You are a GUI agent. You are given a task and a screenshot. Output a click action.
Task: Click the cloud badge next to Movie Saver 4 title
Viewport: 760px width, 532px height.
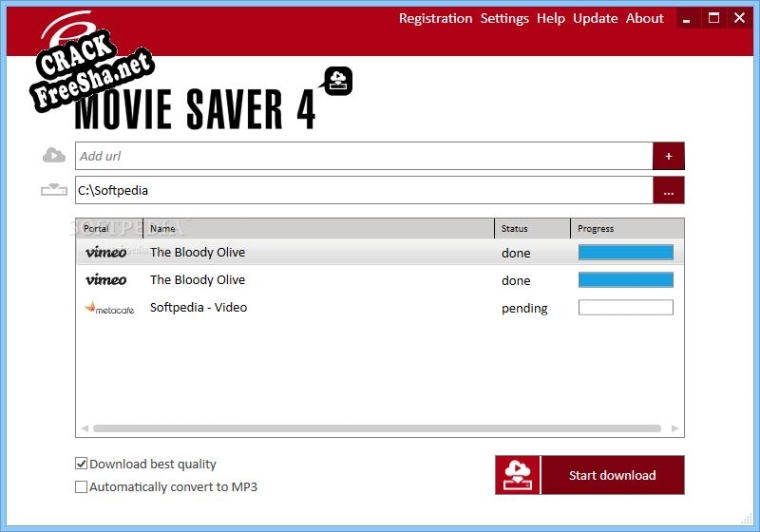(x=338, y=81)
